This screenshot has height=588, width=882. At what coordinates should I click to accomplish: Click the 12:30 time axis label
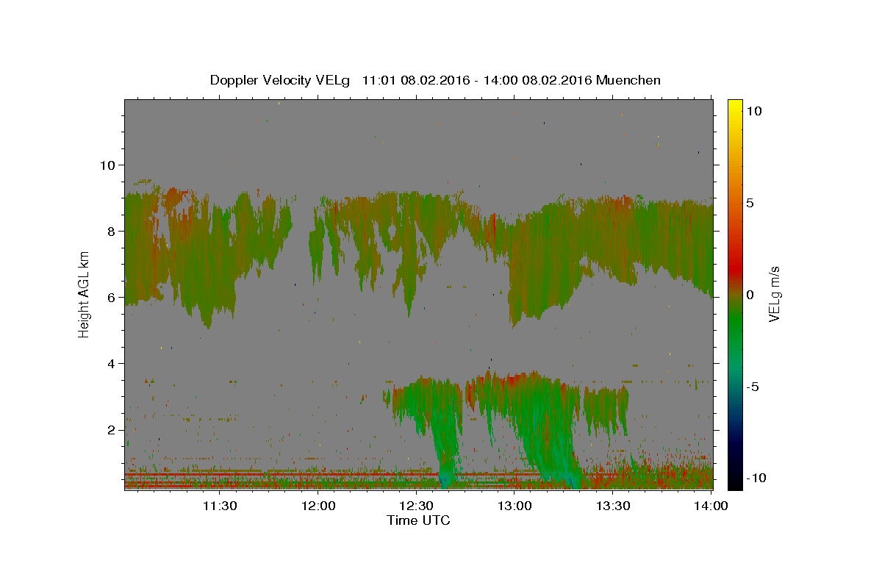point(416,506)
